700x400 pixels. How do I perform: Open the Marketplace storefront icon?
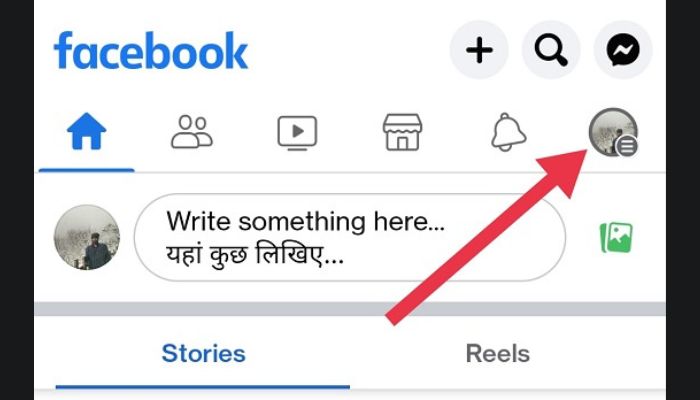coord(402,132)
